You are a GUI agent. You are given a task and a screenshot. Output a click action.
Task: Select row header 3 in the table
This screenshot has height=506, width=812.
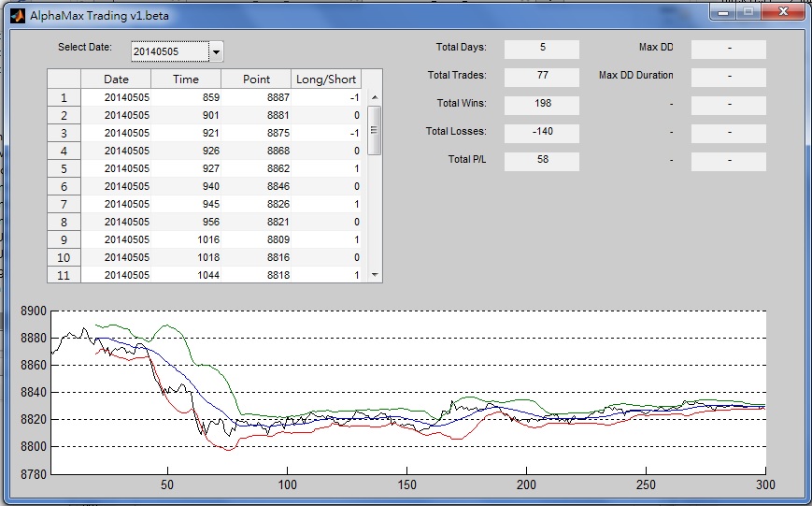tap(64, 133)
